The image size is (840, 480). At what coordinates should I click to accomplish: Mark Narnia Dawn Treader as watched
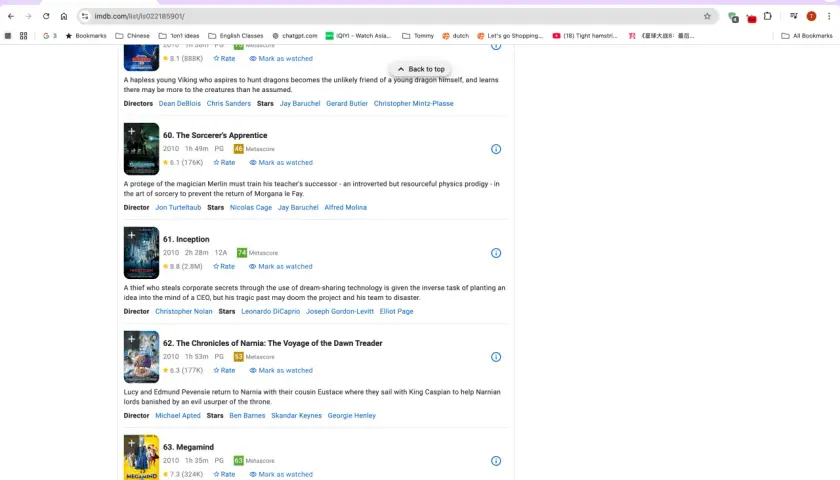pos(281,370)
